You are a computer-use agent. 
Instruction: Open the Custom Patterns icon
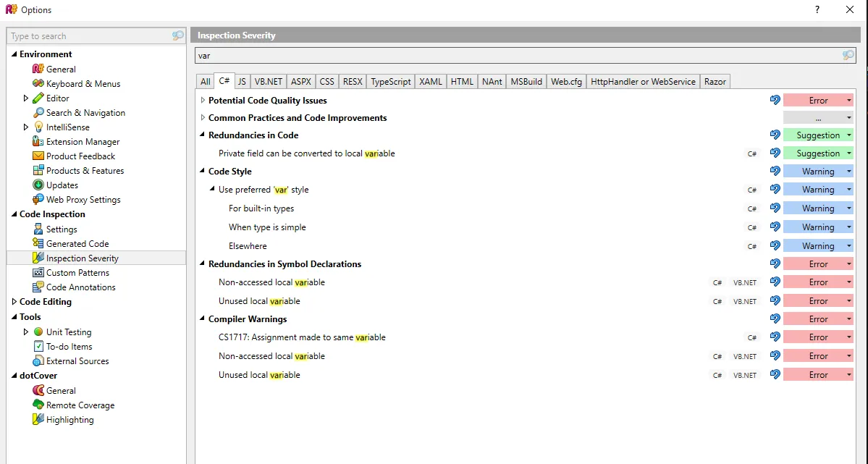point(38,272)
